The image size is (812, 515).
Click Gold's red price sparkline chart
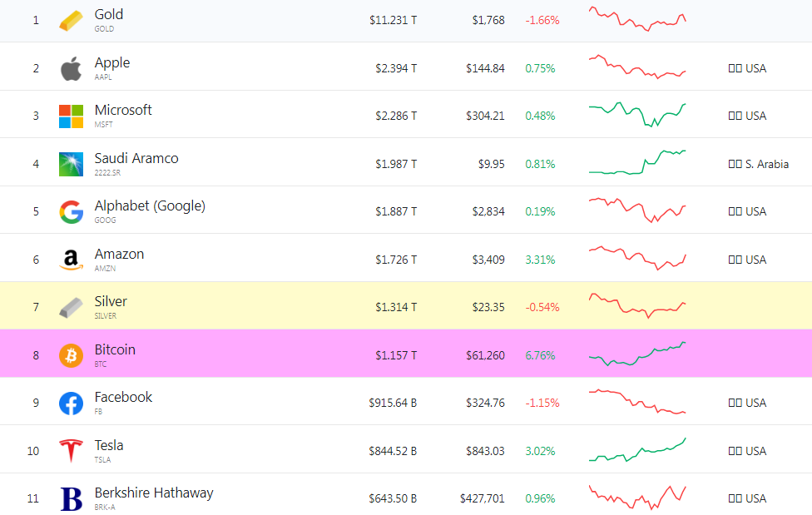(637, 19)
